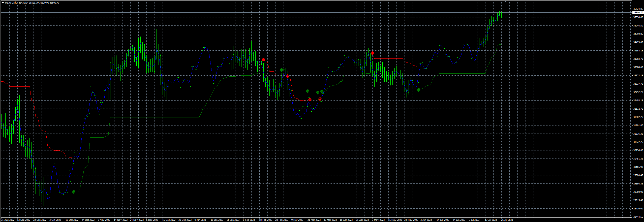644x222 pixels.
Task: Click the 24 Oct 2022 date label
Action: [88, 220]
